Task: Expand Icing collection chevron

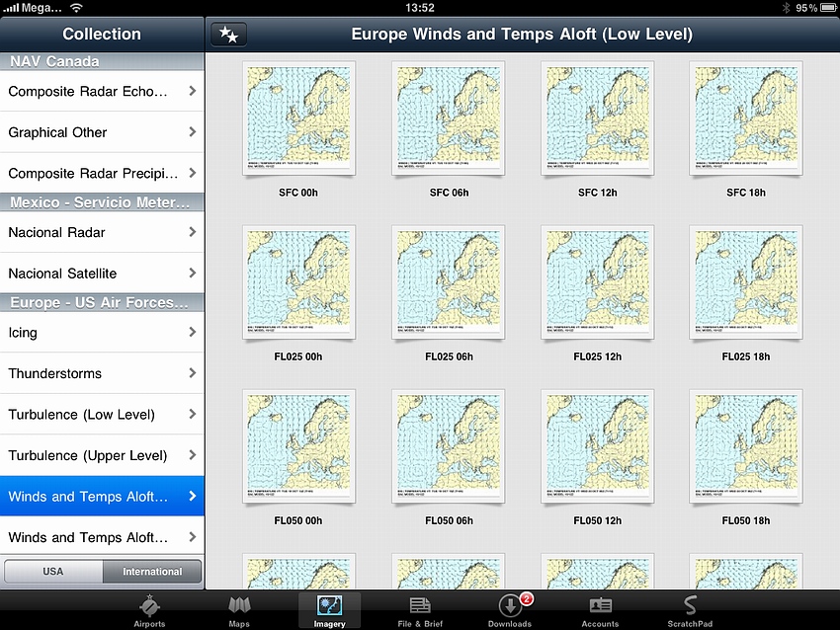Action: (192, 333)
